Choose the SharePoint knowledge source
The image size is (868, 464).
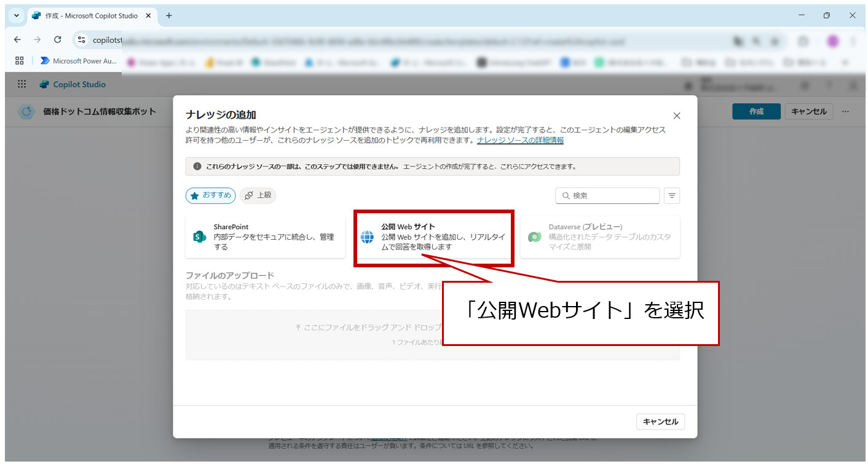point(265,237)
